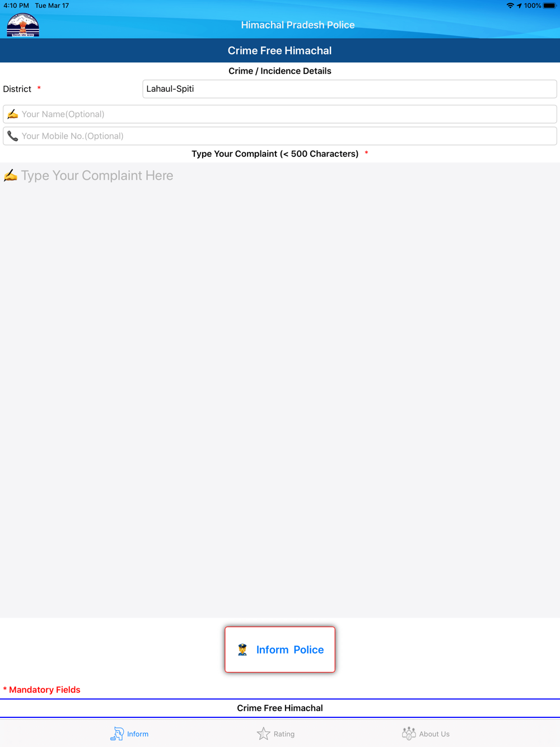Image resolution: width=560 pixels, height=747 pixels.
Task: Focus the Your Mobile No. (Optional) field
Action: (x=280, y=136)
